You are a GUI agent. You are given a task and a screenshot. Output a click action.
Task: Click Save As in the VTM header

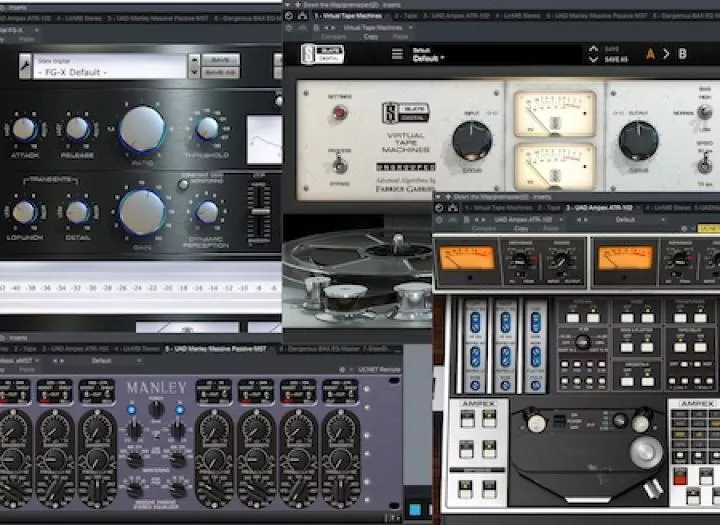(x=616, y=60)
